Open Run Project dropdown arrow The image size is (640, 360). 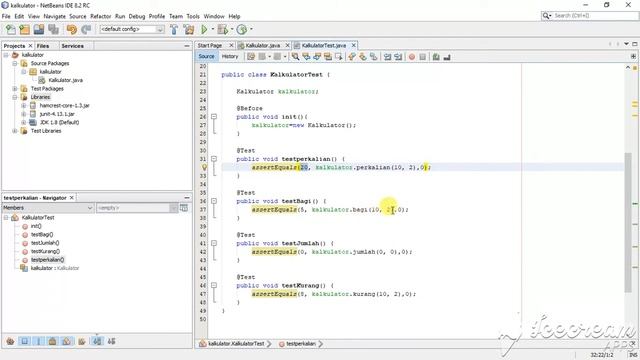(x=212, y=29)
